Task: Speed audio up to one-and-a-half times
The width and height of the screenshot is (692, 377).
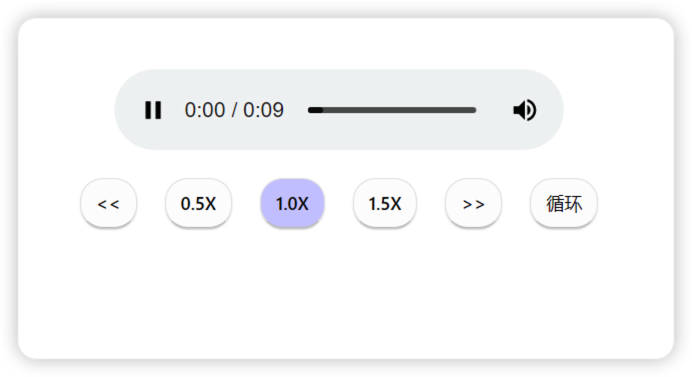Action: click(385, 203)
